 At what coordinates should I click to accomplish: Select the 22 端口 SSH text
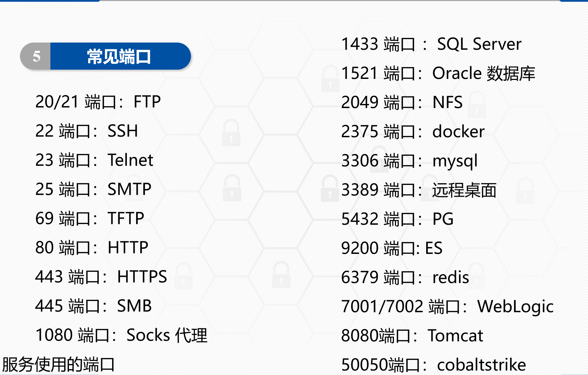coord(87,131)
